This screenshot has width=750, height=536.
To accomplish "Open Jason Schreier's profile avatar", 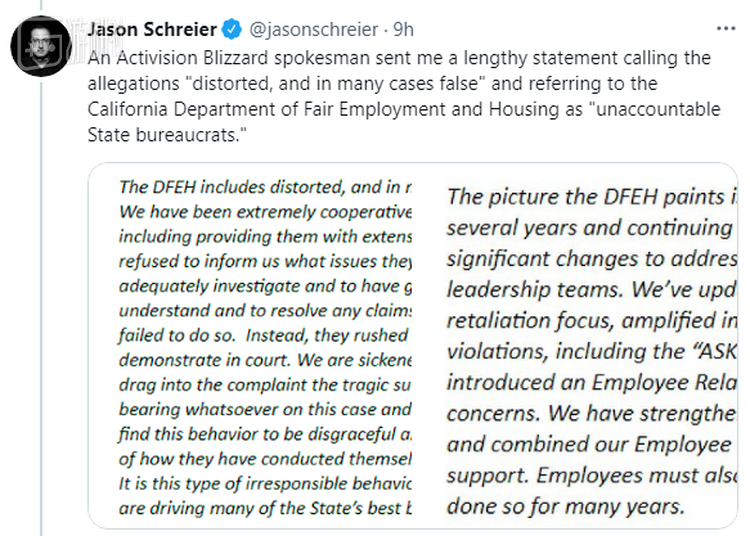I will coord(40,43).
